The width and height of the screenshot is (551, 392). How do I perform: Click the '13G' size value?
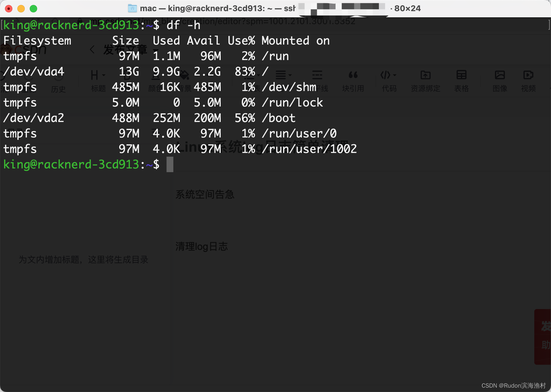[x=129, y=72]
